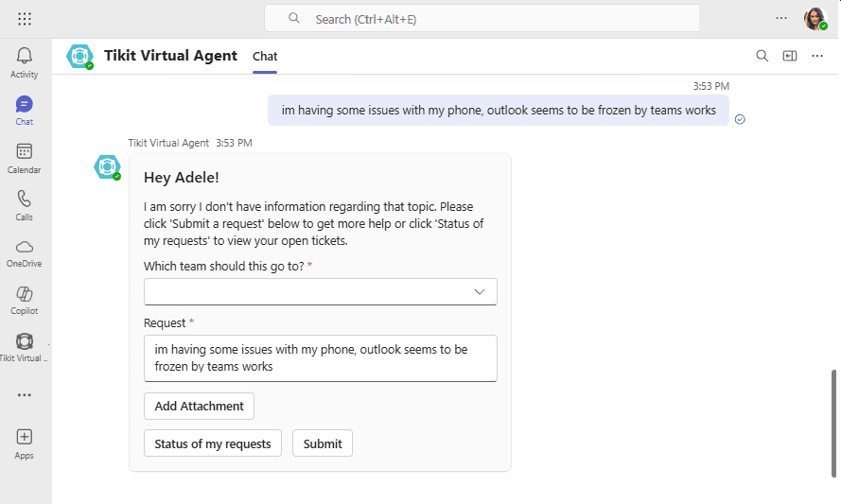This screenshot has width=841, height=504.
Task: Click the Tikit Virtual Agent header logo
Action: point(79,57)
